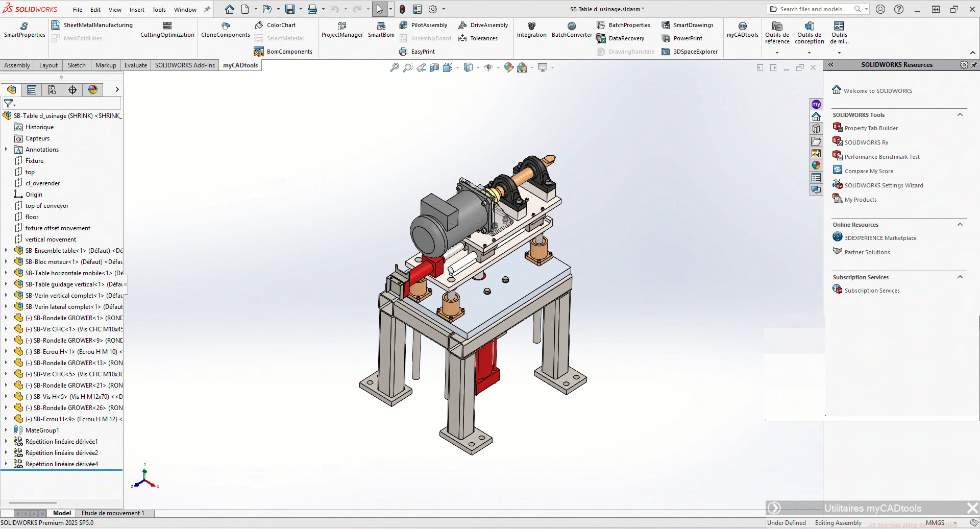The width and height of the screenshot is (980, 529).
Task: Open the Insert menu
Action: pyautogui.click(x=137, y=10)
